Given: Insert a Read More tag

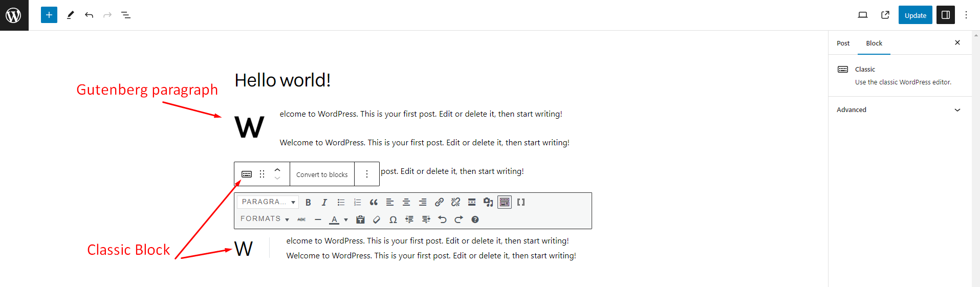Looking at the screenshot, I should 472,202.
